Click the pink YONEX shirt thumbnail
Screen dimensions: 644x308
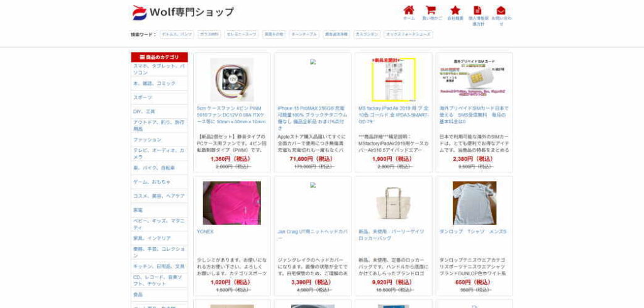coord(231,203)
